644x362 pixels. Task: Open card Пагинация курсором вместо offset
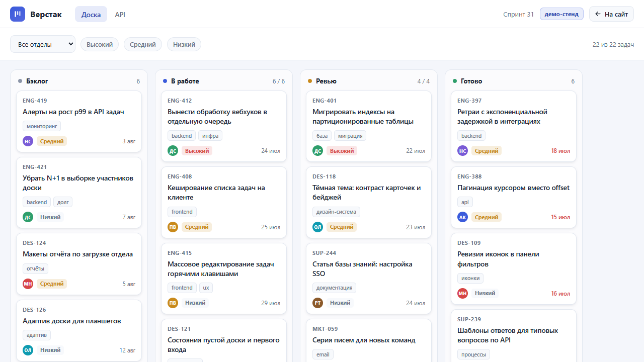click(x=514, y=197)
